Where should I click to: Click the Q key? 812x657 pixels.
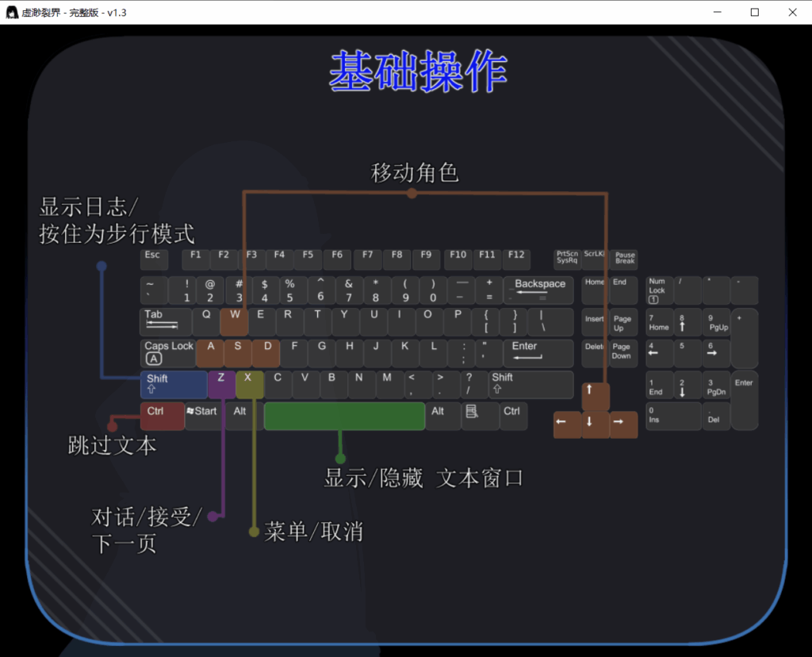[x=206, y=322]
